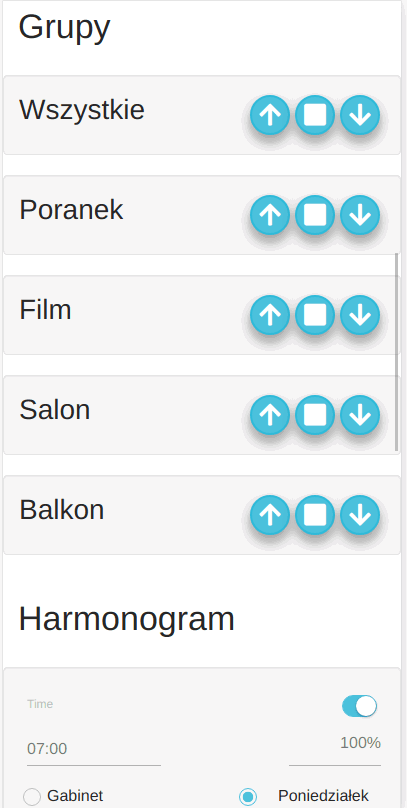Click the up arrow for Poranek
This screenshot has height=808, width=407.
pyautogui.click(x=270, y=215)
